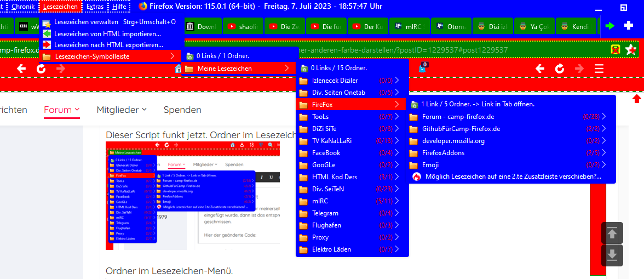Click folder icon of Telegram
Screen dimensions: 644x279
(x=303, y=213)
